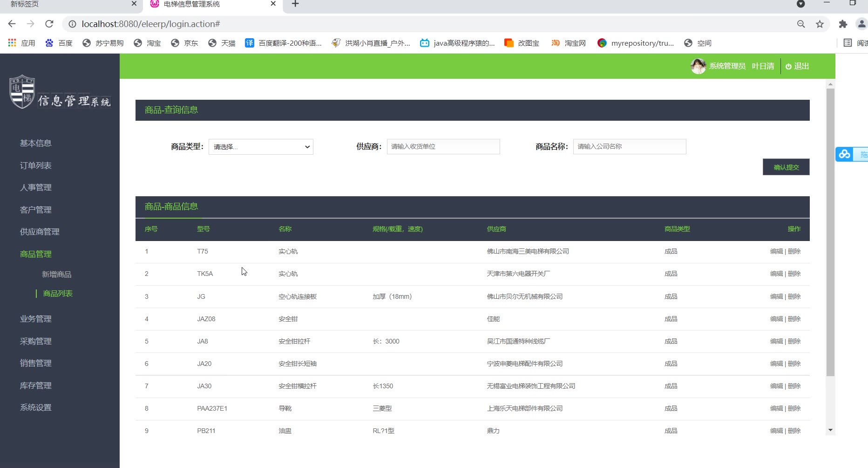This screenshot has height=468, width=868.
Task: Open the 新增商品 submenu item
Action: pos(57,275)
